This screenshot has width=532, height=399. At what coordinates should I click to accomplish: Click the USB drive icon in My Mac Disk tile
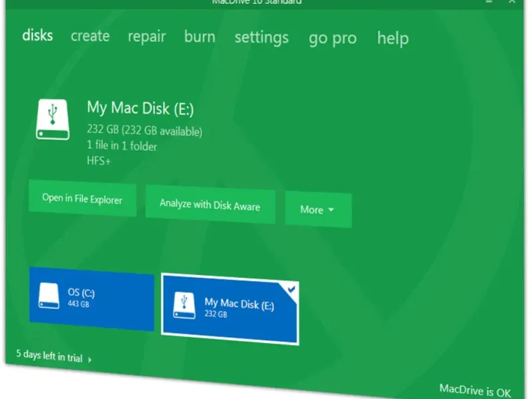184,305
